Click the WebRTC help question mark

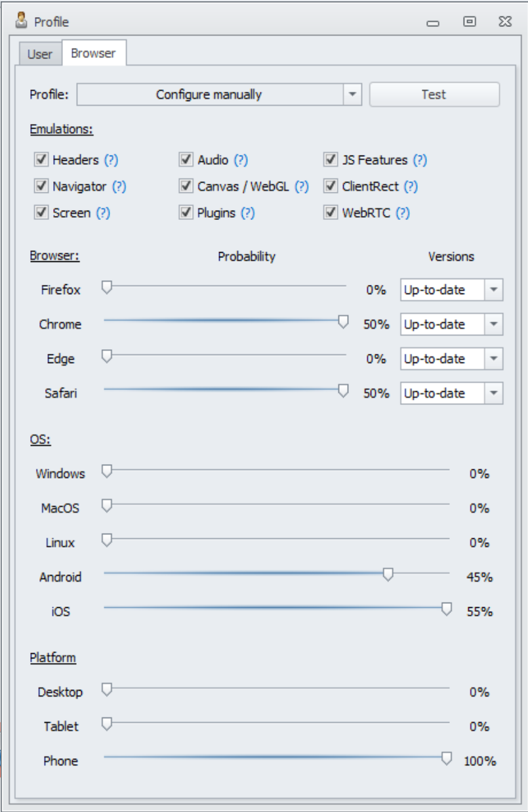[x=403, y=213]
